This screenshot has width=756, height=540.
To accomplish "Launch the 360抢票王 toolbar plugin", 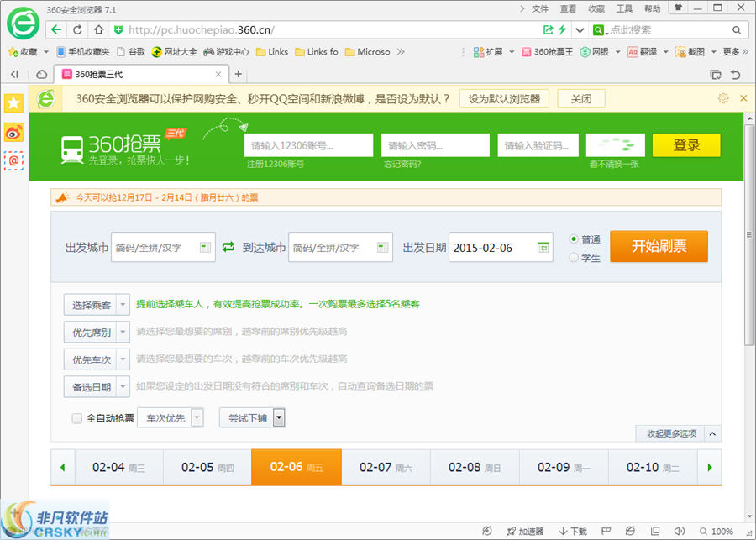I will [547, 51].
